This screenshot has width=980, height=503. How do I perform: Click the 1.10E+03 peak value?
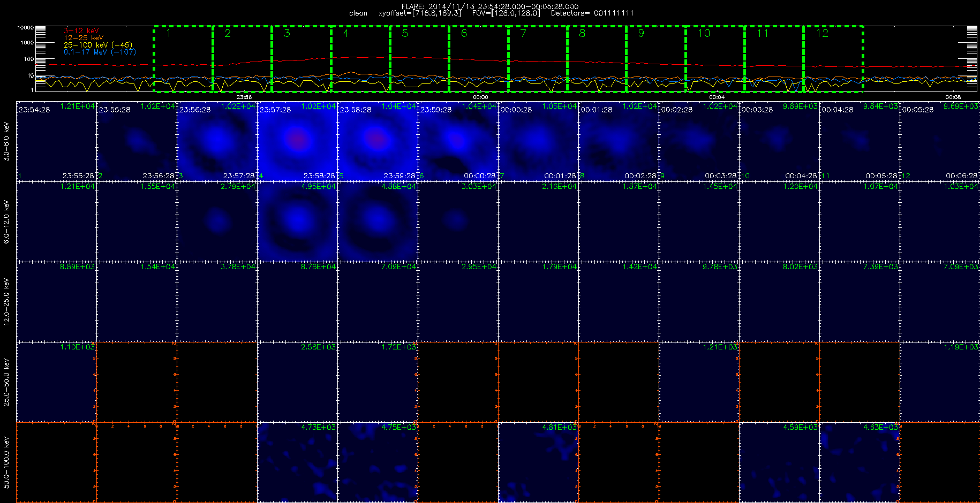(78, 347)
